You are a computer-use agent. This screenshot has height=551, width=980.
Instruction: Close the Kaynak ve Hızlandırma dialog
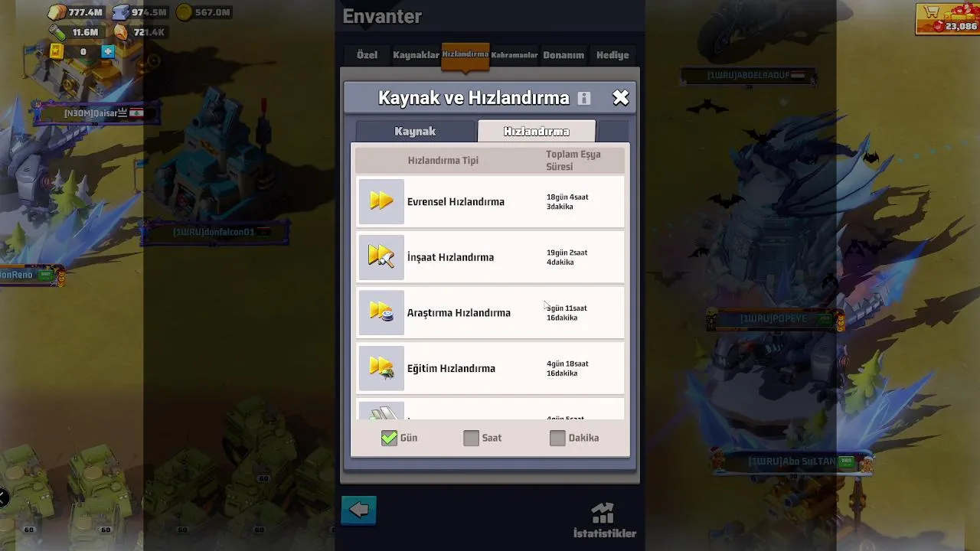[621, 97]
